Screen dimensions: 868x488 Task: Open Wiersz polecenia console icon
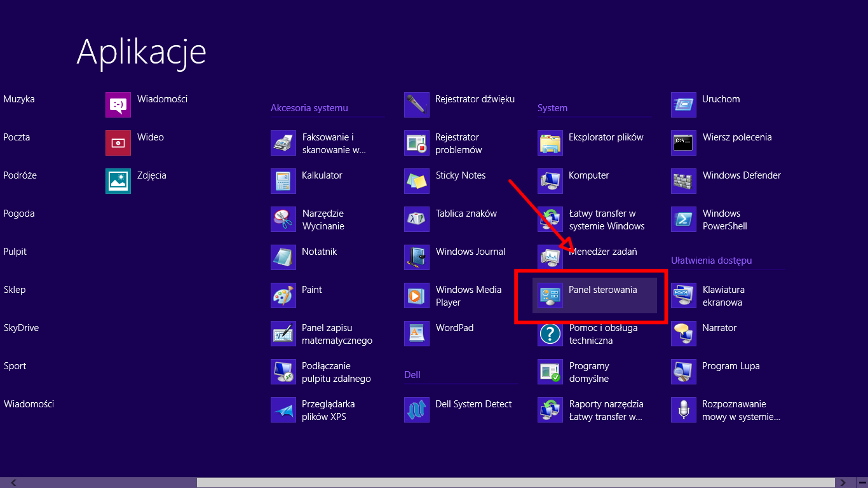684,143
